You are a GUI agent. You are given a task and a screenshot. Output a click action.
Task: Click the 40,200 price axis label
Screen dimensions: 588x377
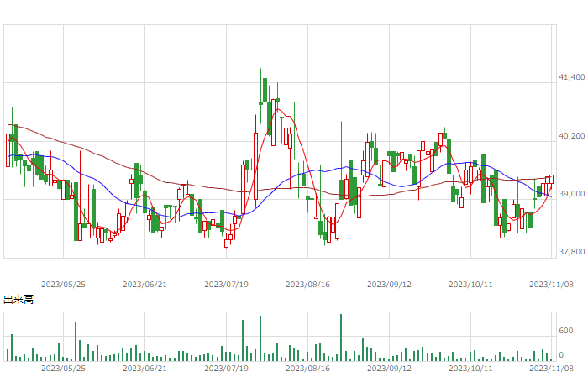571,136
